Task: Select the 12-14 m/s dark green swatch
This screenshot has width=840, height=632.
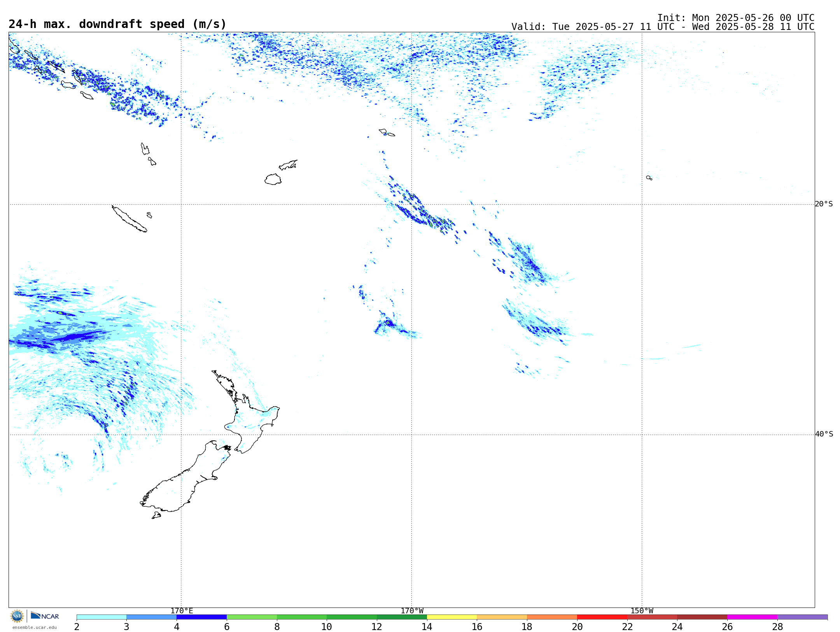Action: (402, 617)
